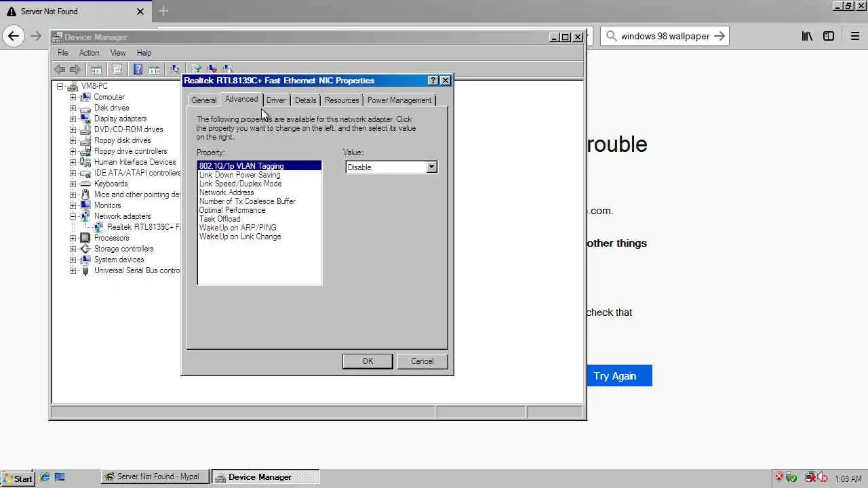868x488 pixels.
Task: Close the Server Not Found tab
Action: point(140,12)
